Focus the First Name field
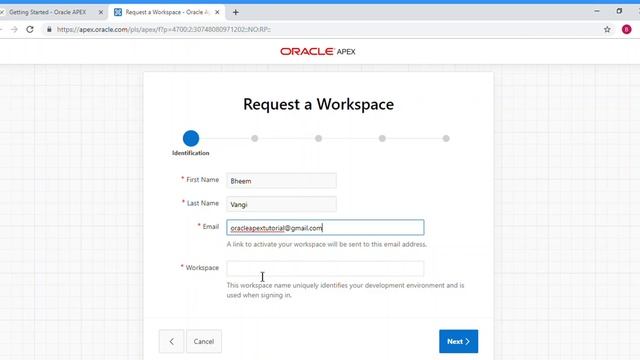Image resolution: width=640 pixels, height=360 pixels. pos(282,180)
